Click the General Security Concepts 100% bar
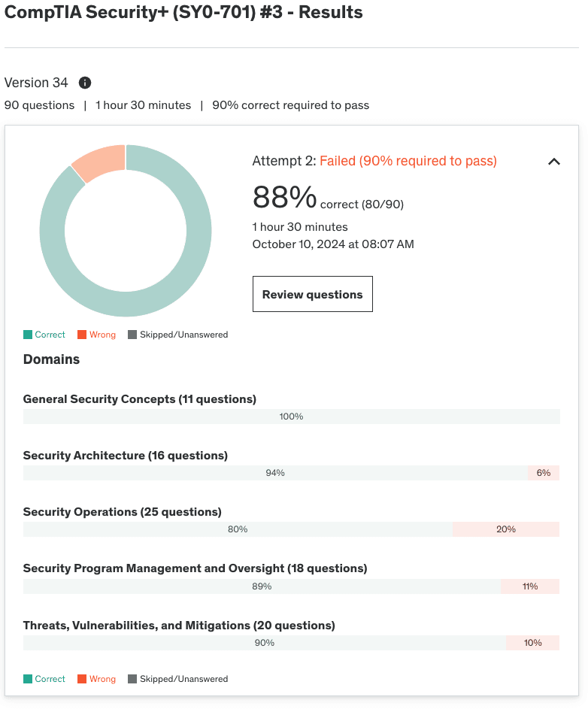This screenshot has height=715, width=588. click(291, 417)
